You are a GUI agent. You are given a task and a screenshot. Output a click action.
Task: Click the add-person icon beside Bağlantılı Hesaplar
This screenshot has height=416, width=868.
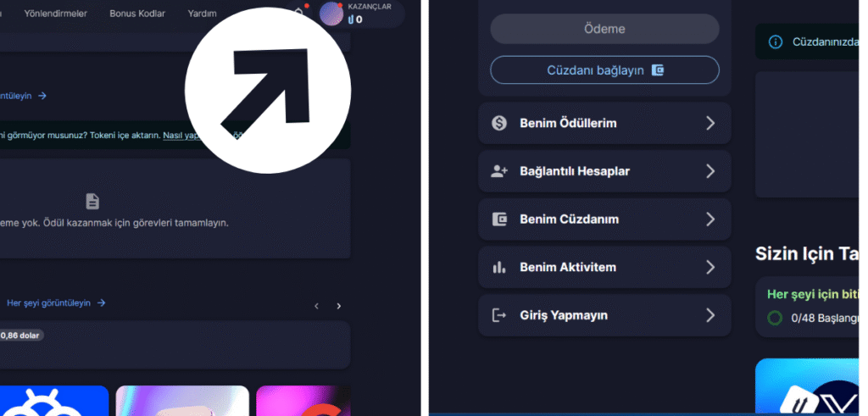pyautogui.click(x=499, y=171)
